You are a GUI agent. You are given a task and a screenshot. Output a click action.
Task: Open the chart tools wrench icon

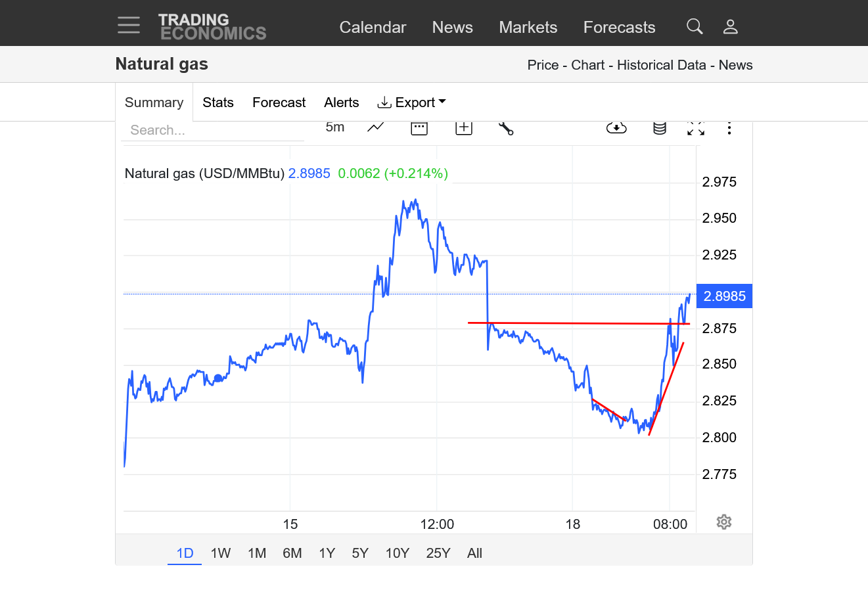[506, 128]
